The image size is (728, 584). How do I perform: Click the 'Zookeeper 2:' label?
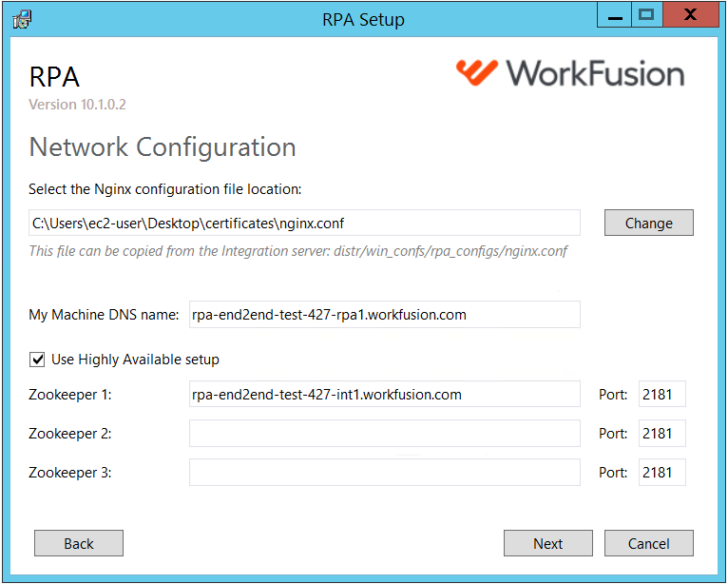click(x=70, y=434)
